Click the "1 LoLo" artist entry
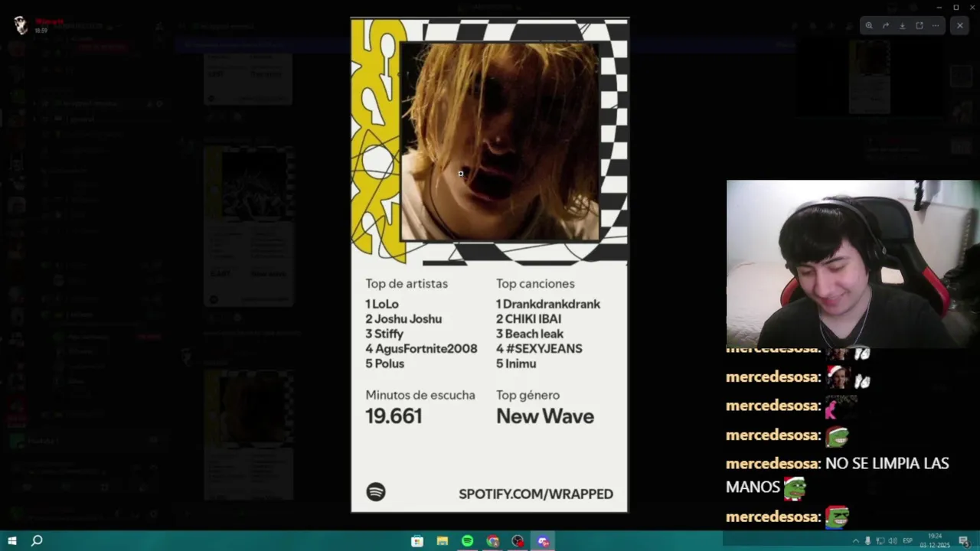This screenshot has width=980, height=551. click(x=382, y=304)
